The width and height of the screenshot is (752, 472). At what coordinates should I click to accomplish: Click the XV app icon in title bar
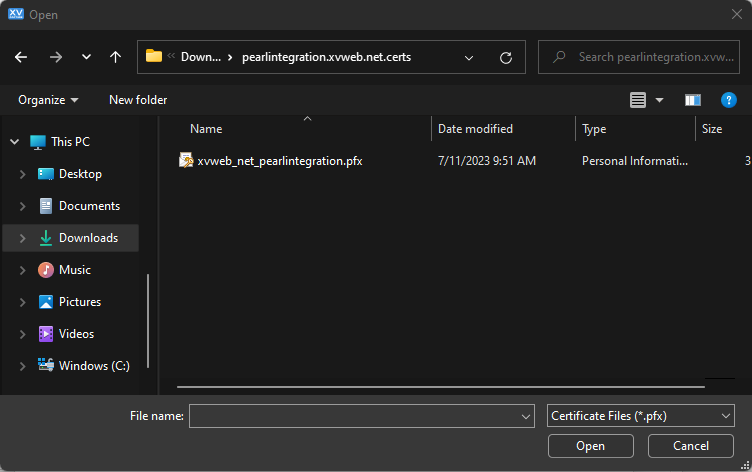click(x=16, y=14)
